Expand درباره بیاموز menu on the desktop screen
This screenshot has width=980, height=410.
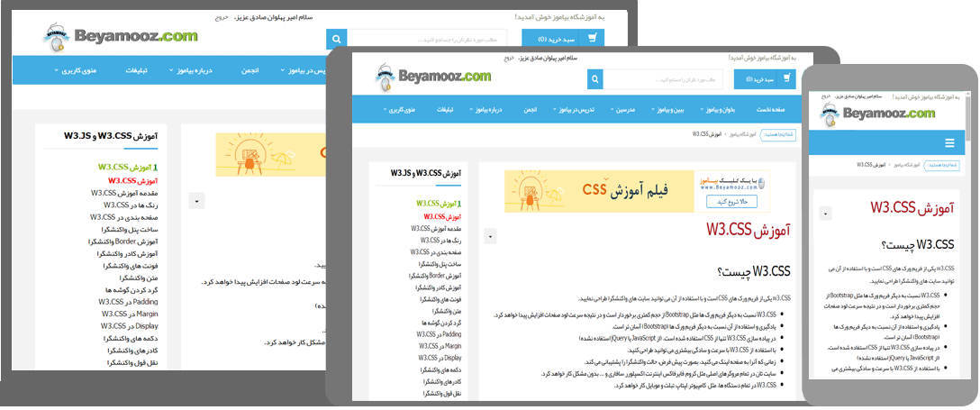(192, 70)
